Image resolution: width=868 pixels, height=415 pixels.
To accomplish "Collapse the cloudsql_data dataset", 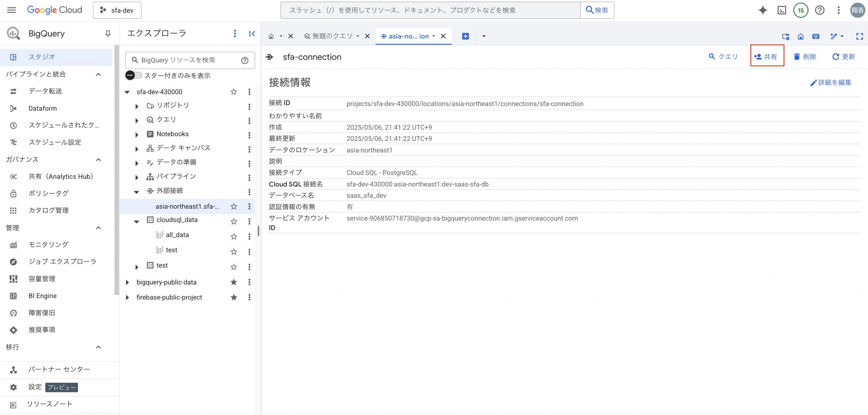I will 137,222.
